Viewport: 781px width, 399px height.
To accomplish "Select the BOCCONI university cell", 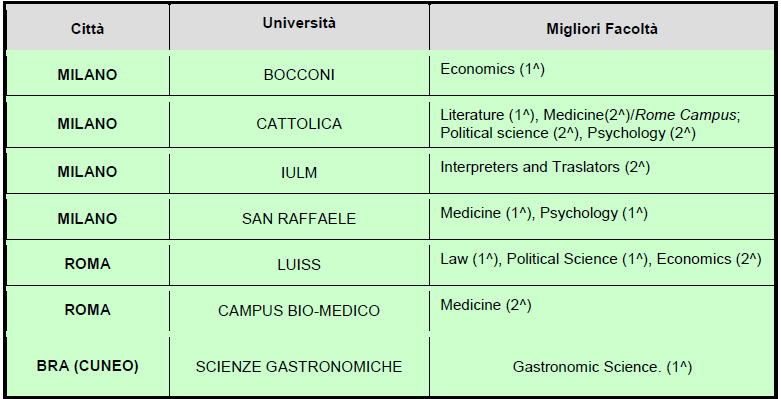I will pyautogui.click(x=299, y=75).
